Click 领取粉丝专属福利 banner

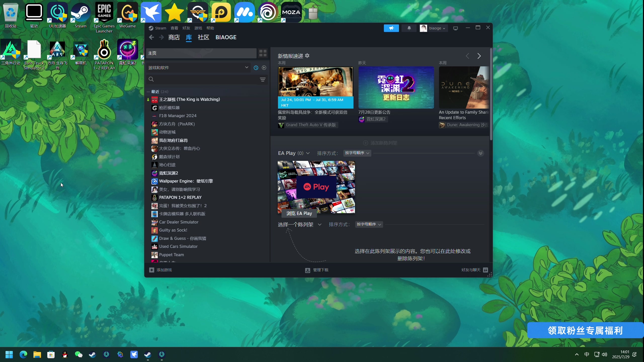(x=585, y=330)
